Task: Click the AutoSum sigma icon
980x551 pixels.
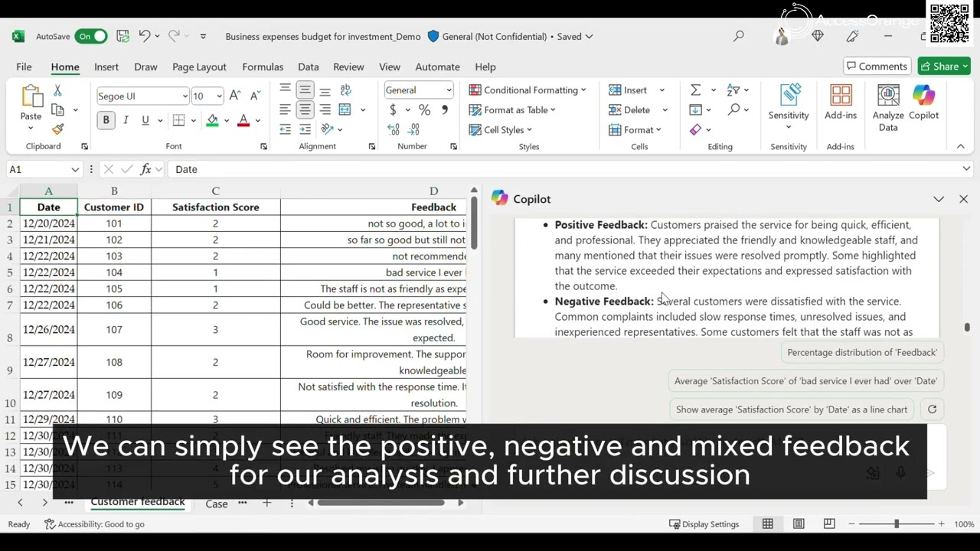Action: (x=695, y=90)
